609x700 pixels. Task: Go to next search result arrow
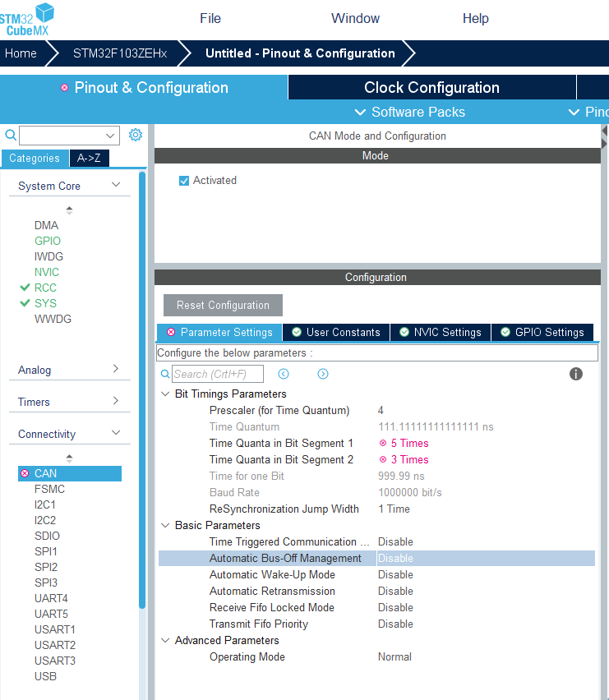[323, 374]
